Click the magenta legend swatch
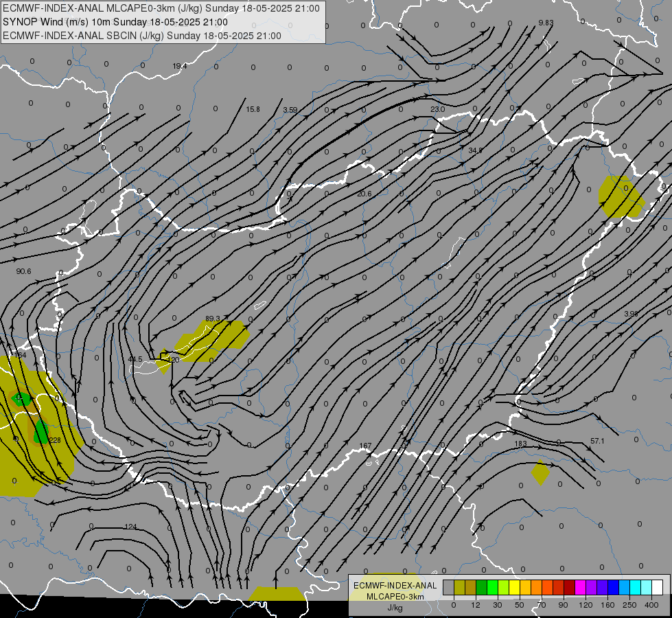672x618 pixels. click(x=581, y=587)
